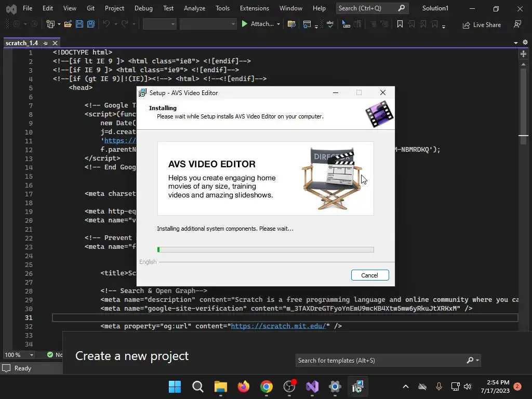Click the feedback person icon

click(517, 24)
